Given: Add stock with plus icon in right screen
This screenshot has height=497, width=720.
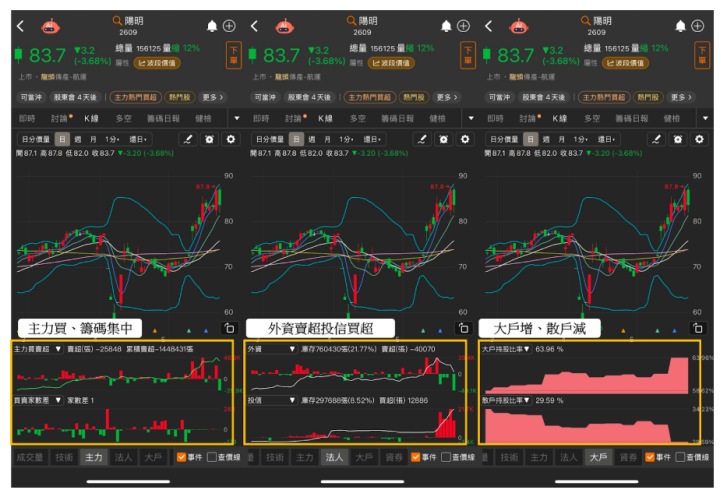Looking at the screenshot, I should pyautogui.click(x=698, y=26).
